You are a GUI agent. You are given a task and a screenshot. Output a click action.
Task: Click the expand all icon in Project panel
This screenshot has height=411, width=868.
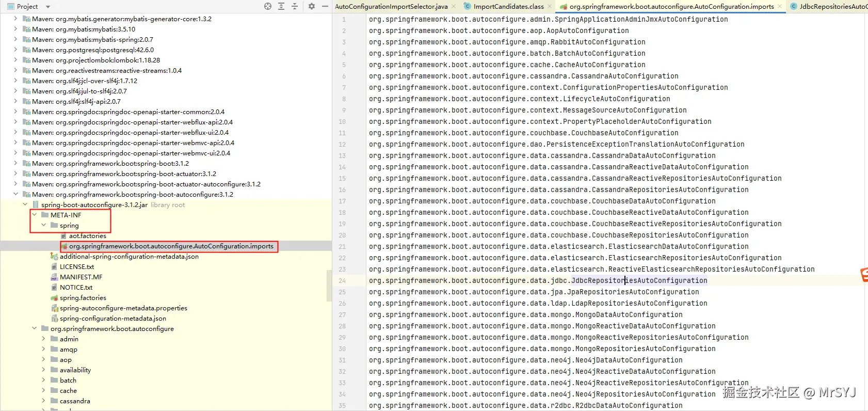[281, 6]
